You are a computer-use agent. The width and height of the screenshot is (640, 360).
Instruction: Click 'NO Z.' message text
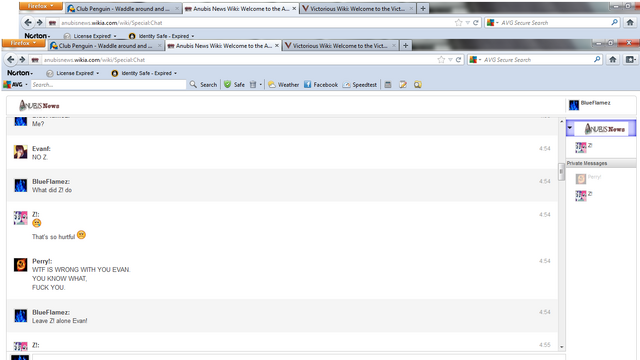[40, 157]
